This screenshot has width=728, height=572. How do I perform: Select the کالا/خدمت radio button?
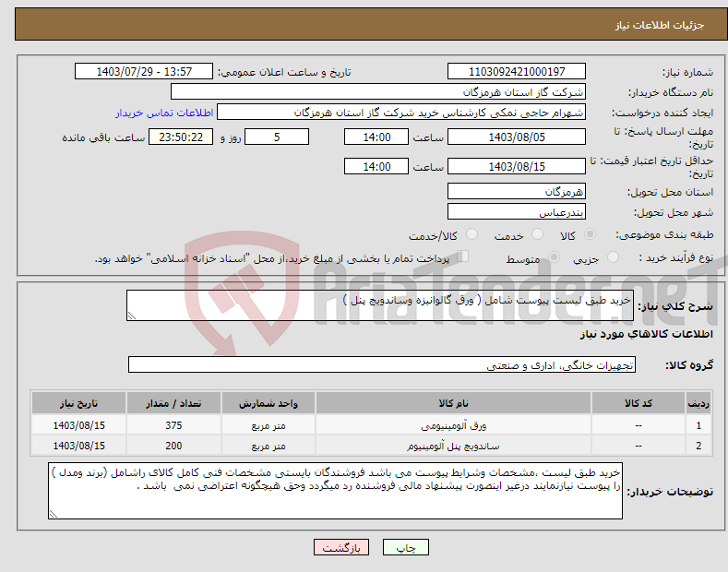pyautogui.click(x=471, y=234)
